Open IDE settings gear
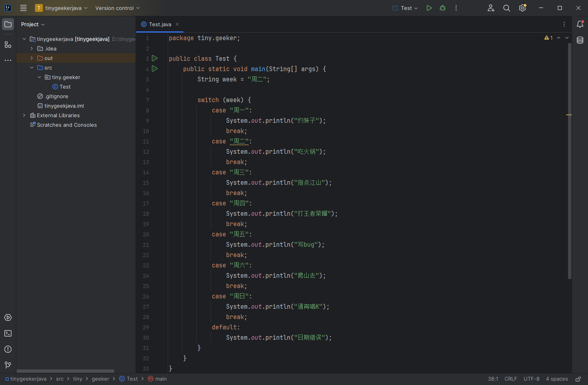Image resolution: width=588 pixels, height=385 pixels. [522, 8]
